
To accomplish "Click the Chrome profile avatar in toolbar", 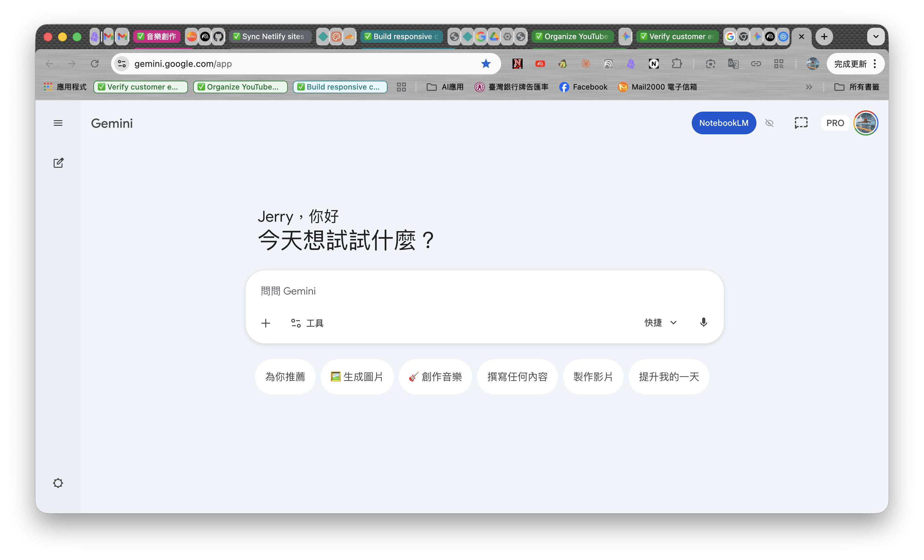I will click(813, 64).
